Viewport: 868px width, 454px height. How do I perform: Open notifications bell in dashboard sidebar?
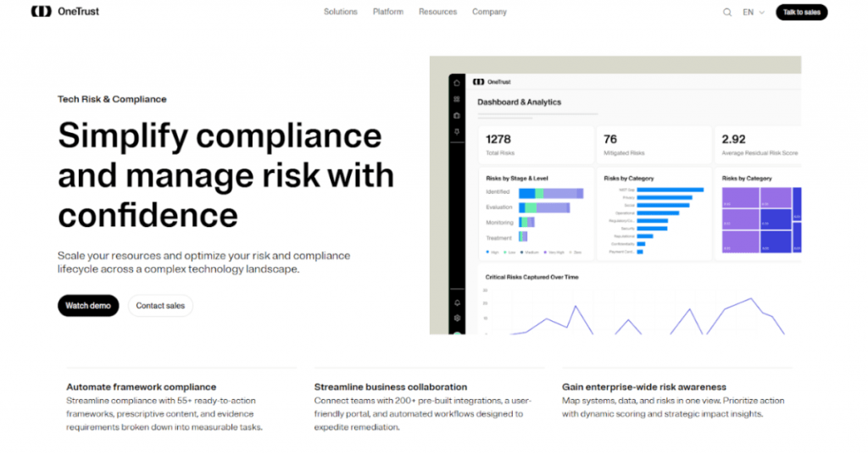pyautogui.click(x=457, y=302)
